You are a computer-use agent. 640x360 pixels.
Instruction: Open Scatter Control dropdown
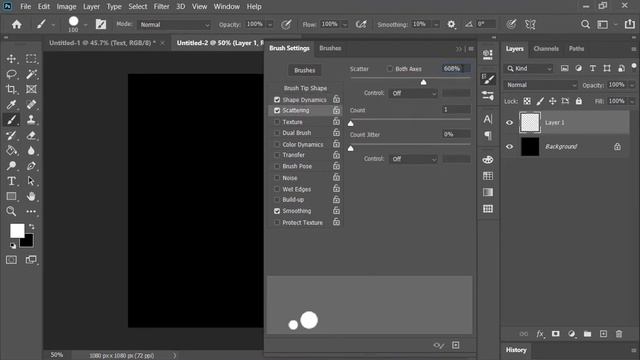(413, 93)
